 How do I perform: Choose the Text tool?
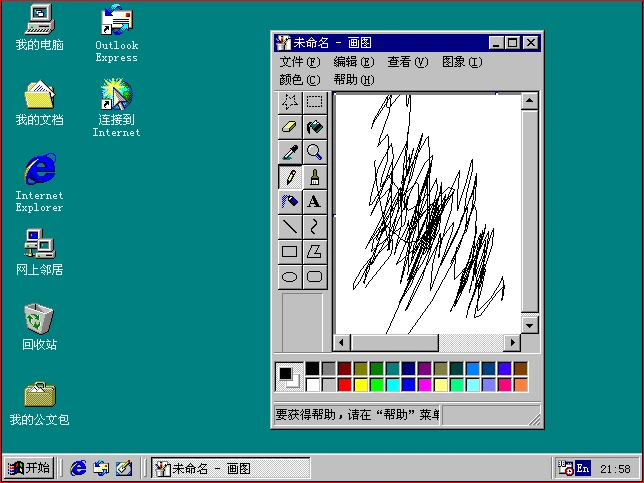[315, 202]
